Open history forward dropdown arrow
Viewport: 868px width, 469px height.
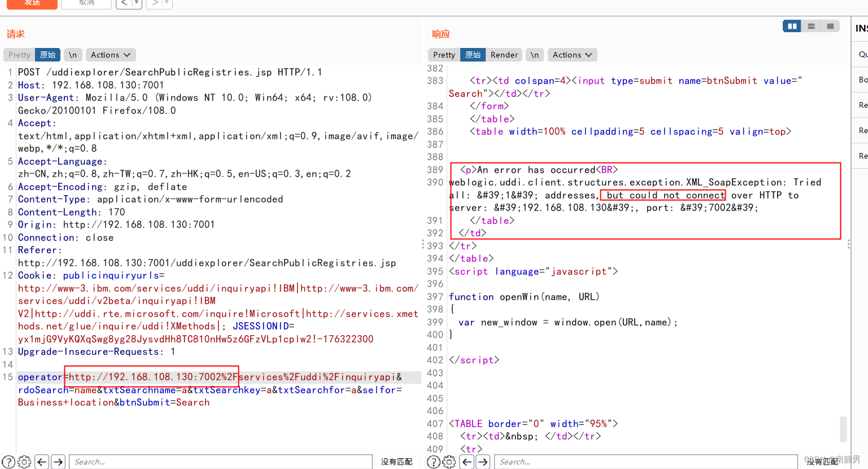(167, 3)
